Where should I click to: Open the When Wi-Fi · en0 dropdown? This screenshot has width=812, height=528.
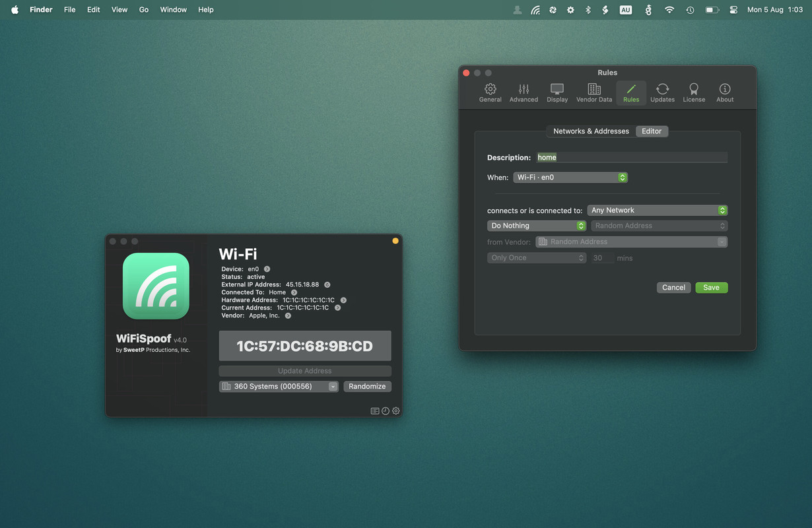[570, 178]
